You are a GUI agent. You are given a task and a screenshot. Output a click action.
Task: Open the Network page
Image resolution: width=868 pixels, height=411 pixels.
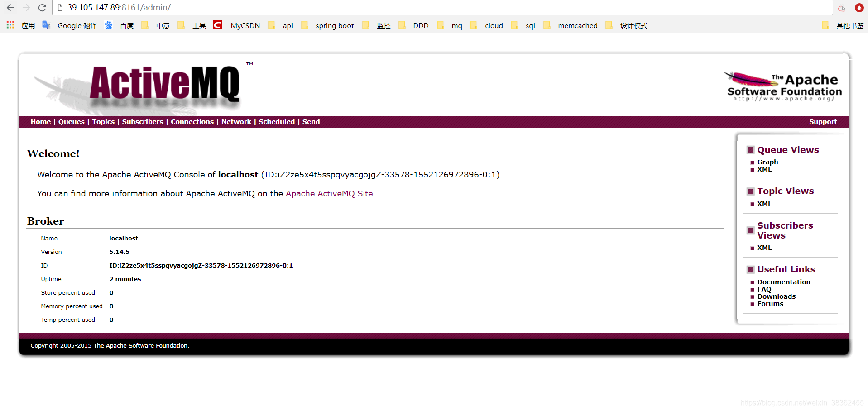[236, 122]
